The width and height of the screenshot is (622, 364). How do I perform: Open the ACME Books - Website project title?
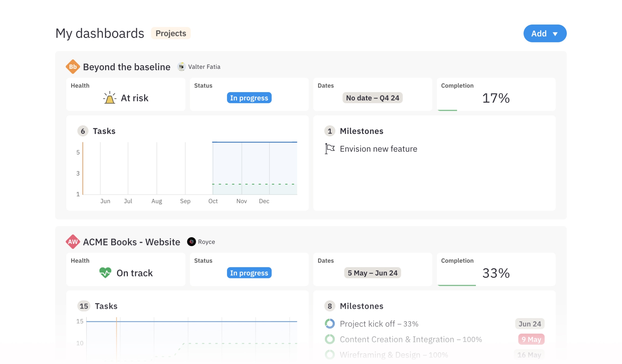[131, 242]
